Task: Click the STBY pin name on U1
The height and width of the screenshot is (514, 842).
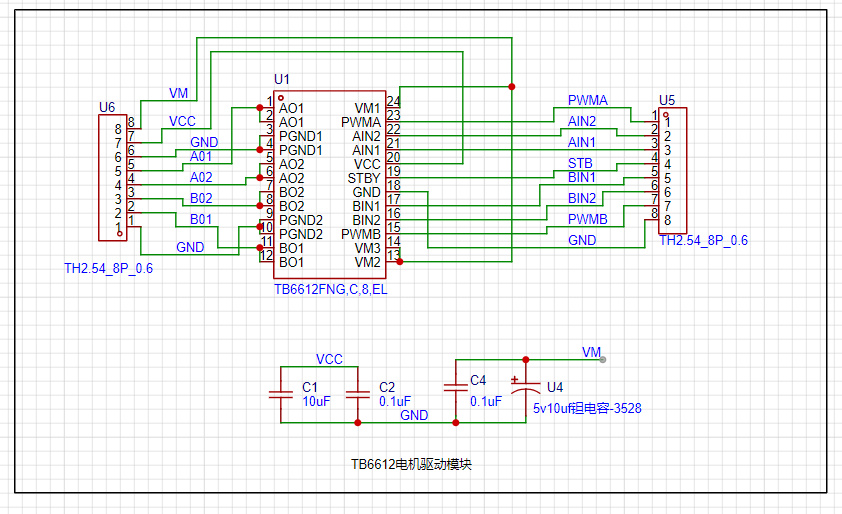Action: click(x=364, y=178)
